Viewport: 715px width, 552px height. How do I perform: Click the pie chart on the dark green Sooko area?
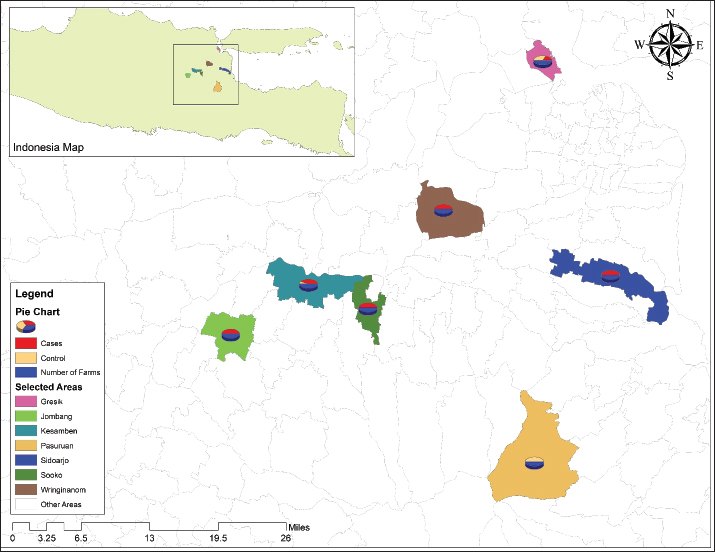[368, 308]
